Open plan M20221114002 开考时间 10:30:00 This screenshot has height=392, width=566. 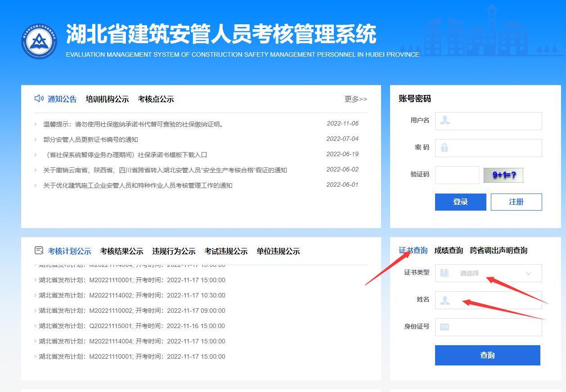[132, 295]
